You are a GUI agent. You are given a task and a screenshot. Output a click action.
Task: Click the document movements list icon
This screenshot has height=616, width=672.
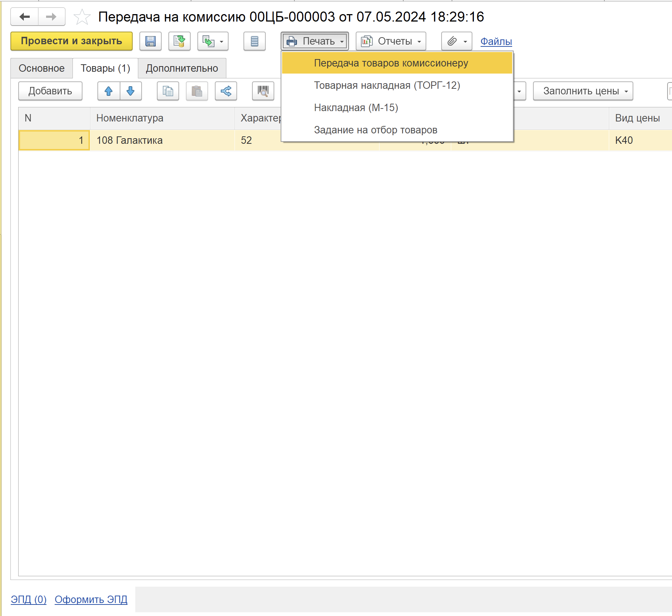coord(254,41)
